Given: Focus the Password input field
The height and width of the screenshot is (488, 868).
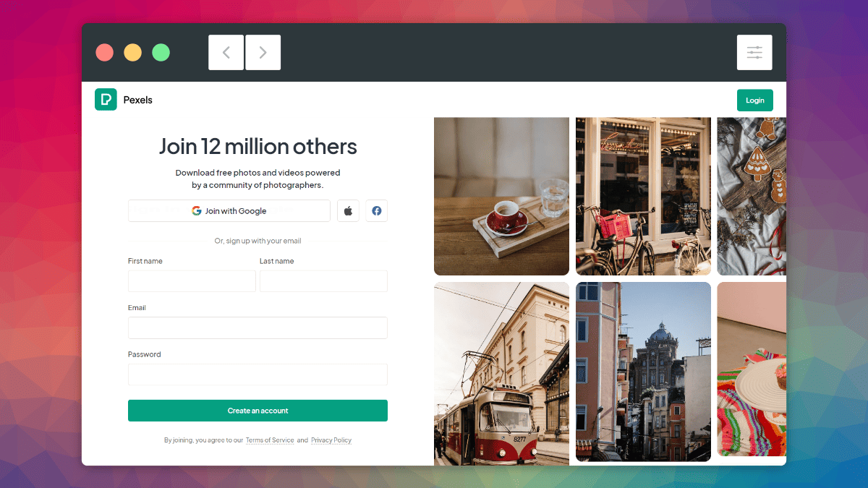Looking at the screenshot, I should [258, 374].
